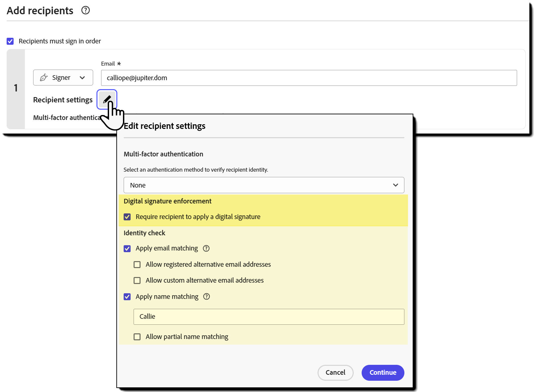Click the Callie name matching input
Viewport: 534px width, 392px height.
tap(268, 316)
